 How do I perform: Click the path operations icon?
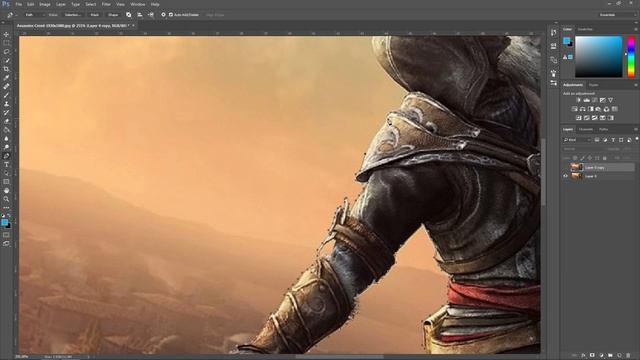129,15
